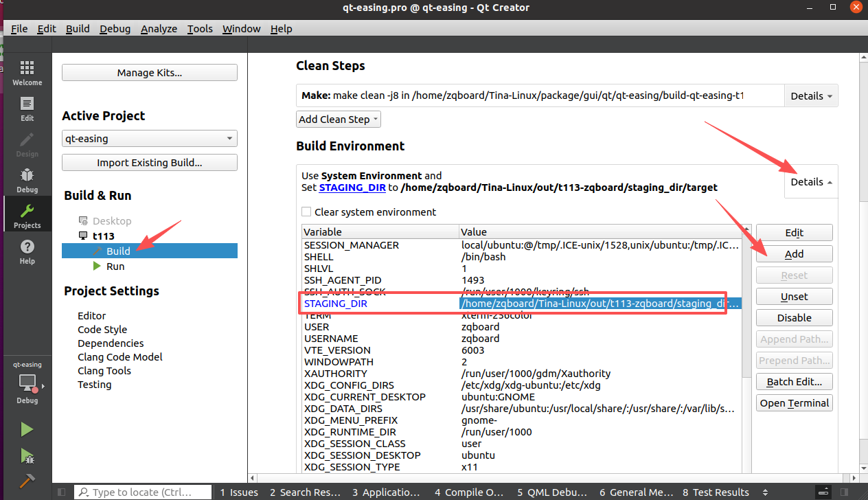Click the Batch Edit button
Screen dimensions: 868x500
click(x=794, y=382)
